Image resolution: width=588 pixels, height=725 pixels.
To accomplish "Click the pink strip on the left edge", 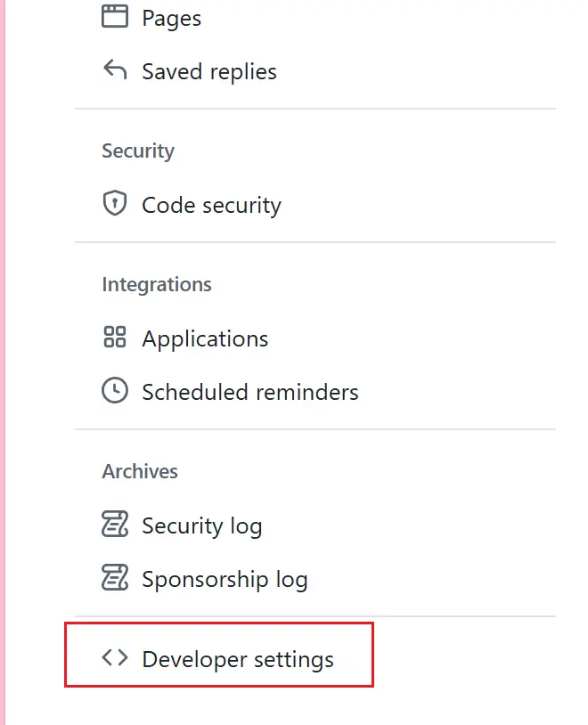I will pyautogui.click(x=3, y=356).
